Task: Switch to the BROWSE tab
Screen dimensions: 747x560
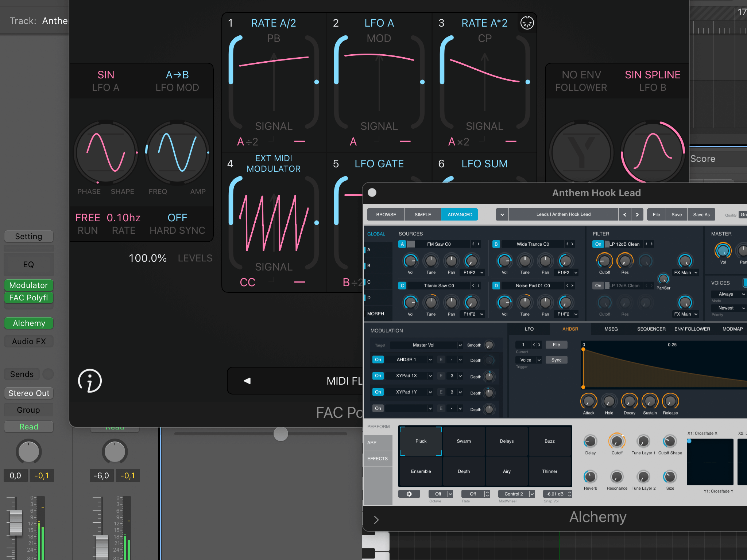Action: [x=386, y=214]
